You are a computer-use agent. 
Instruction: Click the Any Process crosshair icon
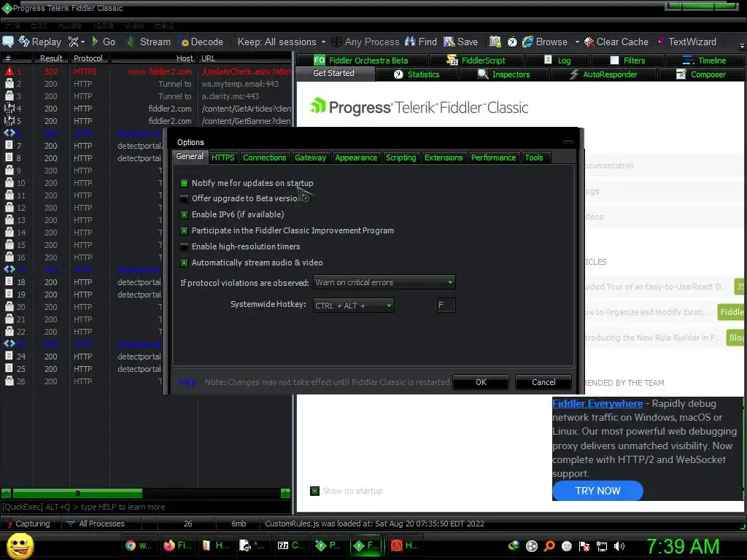[336, 42]
